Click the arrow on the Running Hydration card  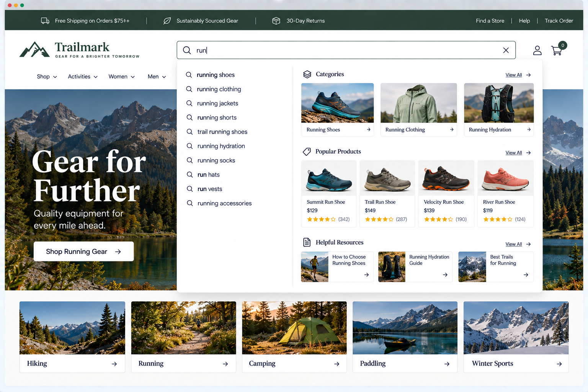tap(529, 130)
